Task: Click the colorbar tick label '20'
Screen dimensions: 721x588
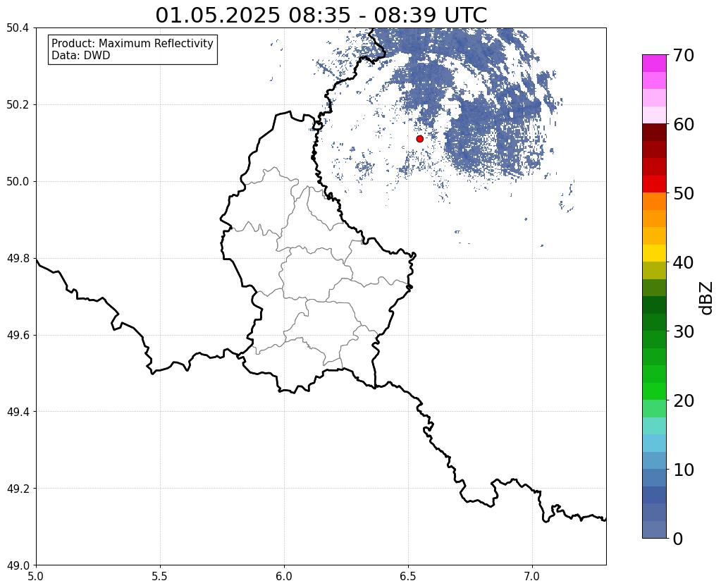Action: (684, 400)
